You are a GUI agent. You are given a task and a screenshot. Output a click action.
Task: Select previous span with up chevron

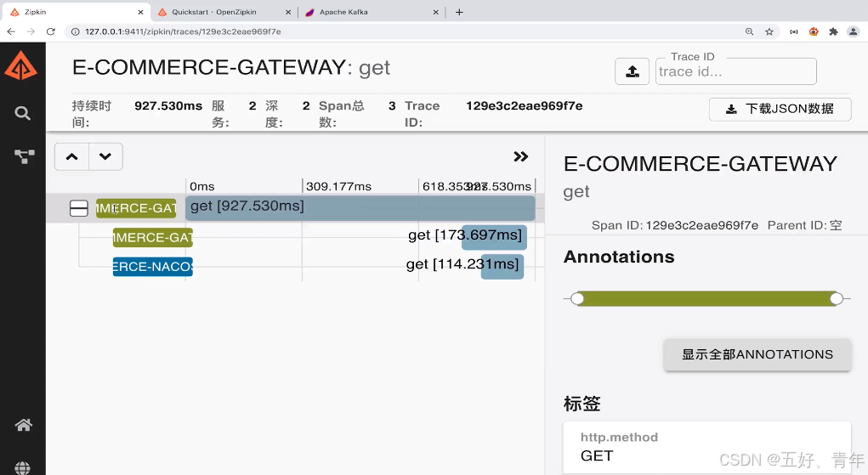(72, 156)
